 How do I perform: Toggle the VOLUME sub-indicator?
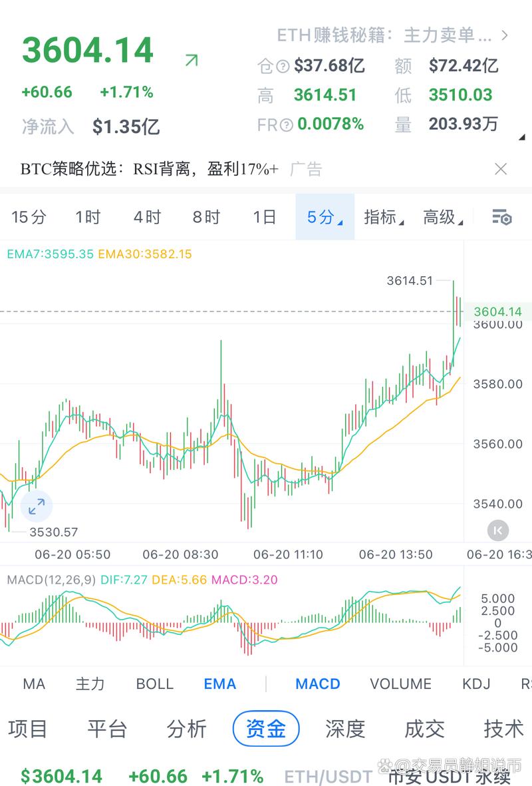[401, 684]
